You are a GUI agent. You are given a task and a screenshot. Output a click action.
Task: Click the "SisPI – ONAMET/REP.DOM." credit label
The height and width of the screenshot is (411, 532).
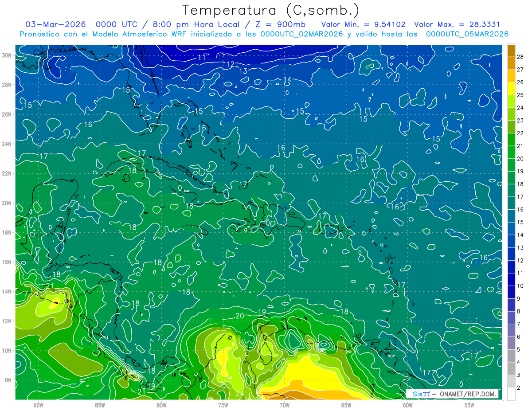(x=453, y=394)
